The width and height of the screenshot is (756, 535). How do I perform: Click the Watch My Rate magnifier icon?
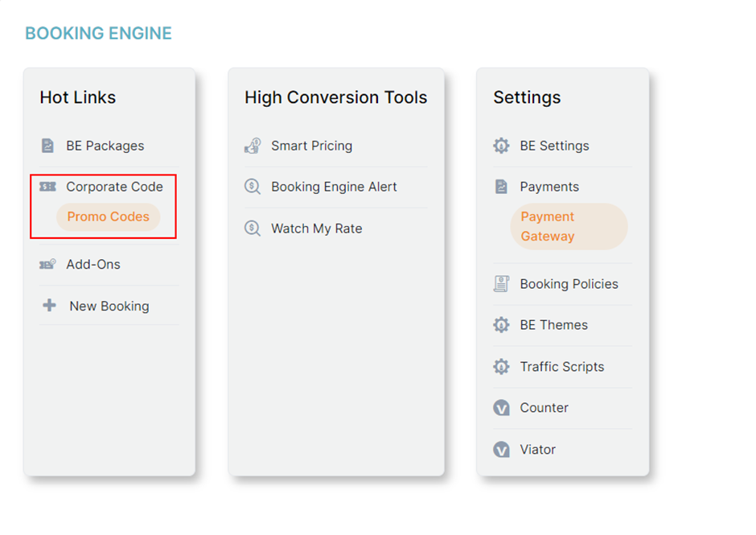pyautogui.click(x=253, y=228)
